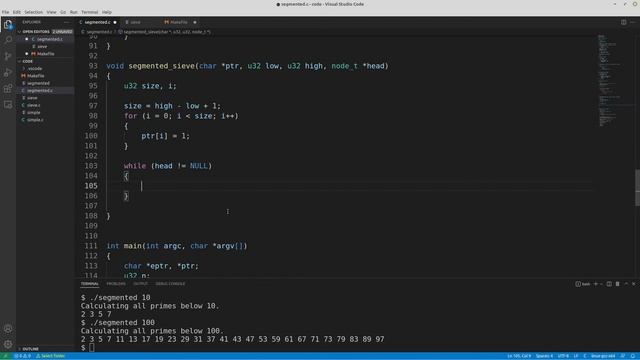Image resolution: width=640 pixels, height=360 pixels.
Task: Switch to the segmented.c editor tab
Action: [98, 22]
